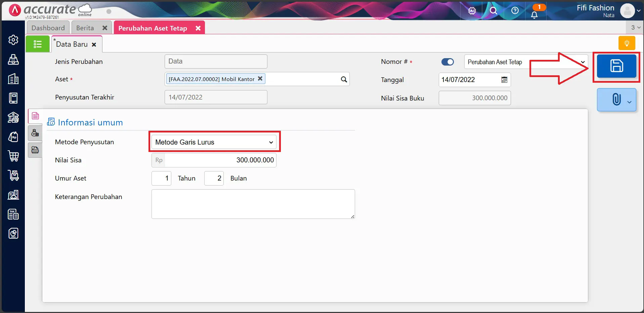This screenshot has height=313, width=644.
Task: Click the Penyusutan Terakhir date field
Action: click(216, 97)
